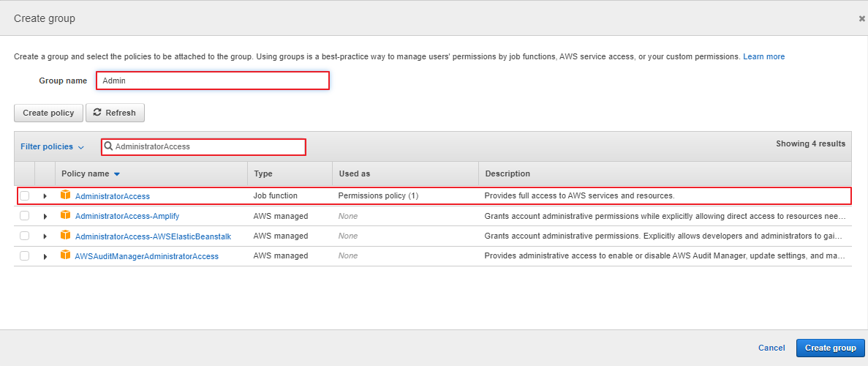Click the Type column header

pos(263,173)
